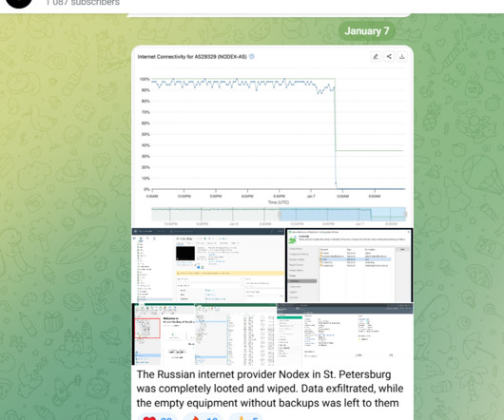Viewport: 504px width, 420px height.
Task: Click the post text about Nodex in St. Petersburg
Action: tap(270, 389)
